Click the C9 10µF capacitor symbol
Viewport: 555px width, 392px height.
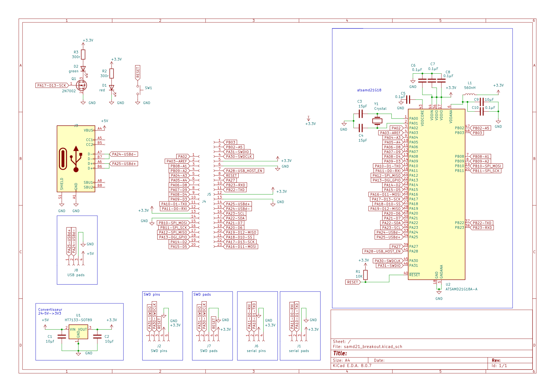point(482,102)
